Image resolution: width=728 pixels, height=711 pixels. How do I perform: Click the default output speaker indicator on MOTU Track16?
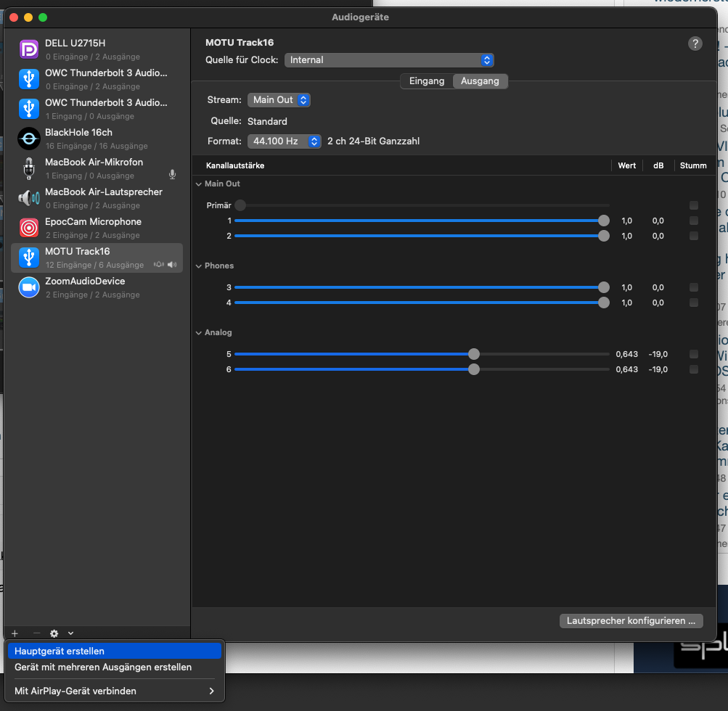[172, 264]
